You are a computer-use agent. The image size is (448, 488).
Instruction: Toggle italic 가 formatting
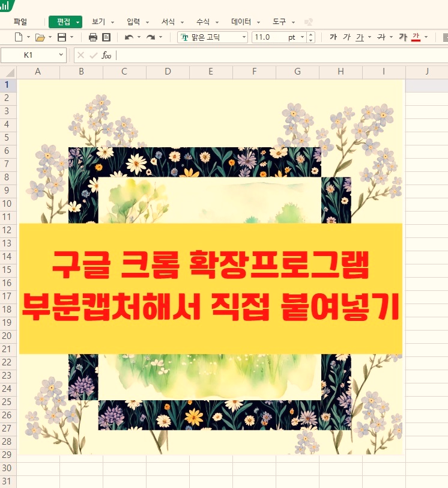347,37
